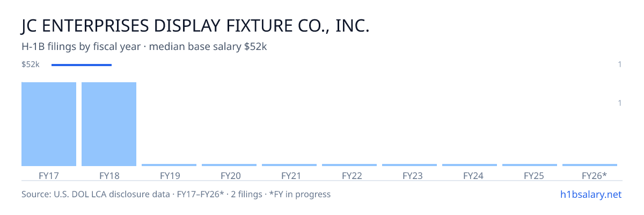Select the thin FY24 bar
Viewport: 644px width, 215px height.
click(470, 165)
